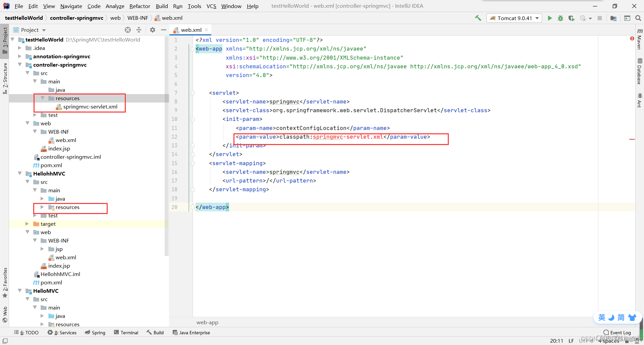Select HellohhMVC.iml in the project tree

(x=60, y=274)
